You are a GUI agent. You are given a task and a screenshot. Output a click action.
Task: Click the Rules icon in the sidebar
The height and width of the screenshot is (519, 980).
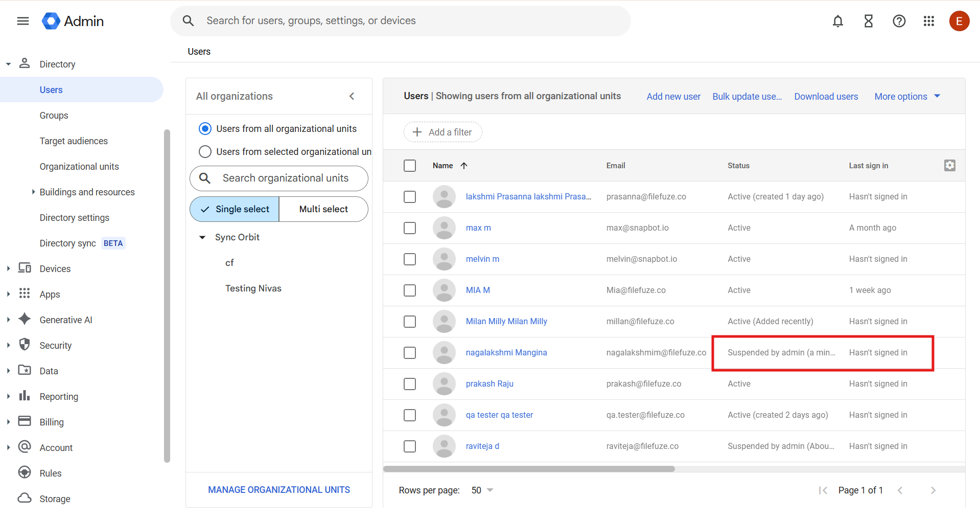point(25,472)
